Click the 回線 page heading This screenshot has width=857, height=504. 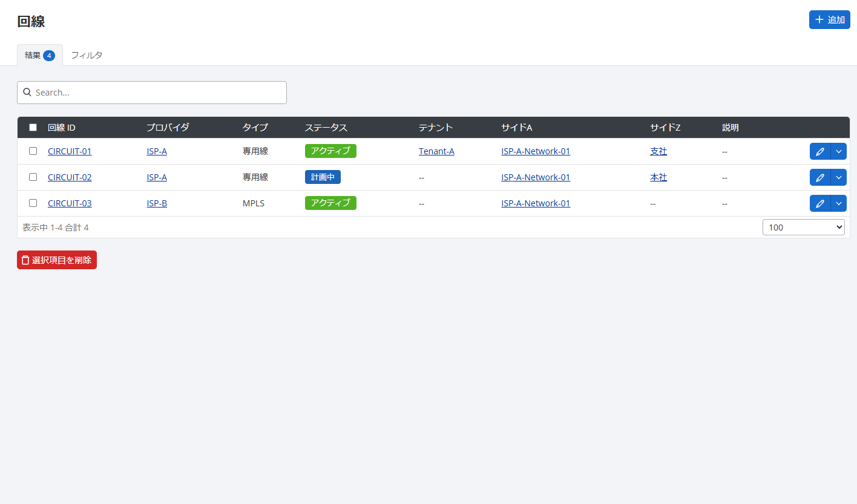(x=31, y=22)
